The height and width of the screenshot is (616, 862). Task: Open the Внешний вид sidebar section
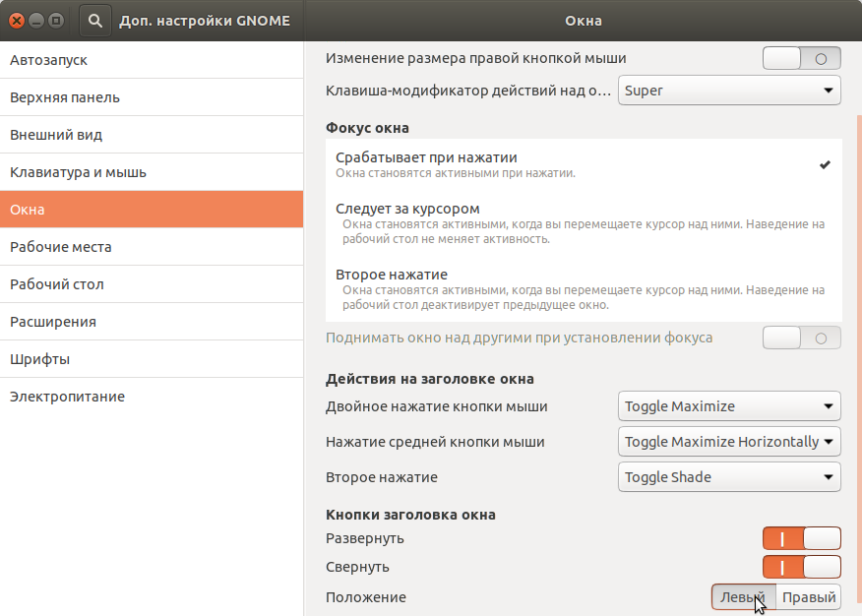[152, 135]
